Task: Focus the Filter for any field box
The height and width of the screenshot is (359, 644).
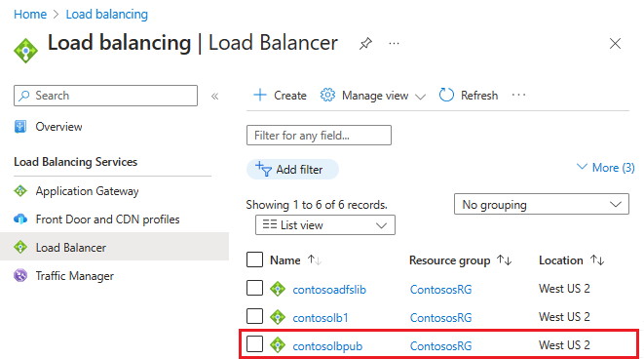Action: pos(319,136)
